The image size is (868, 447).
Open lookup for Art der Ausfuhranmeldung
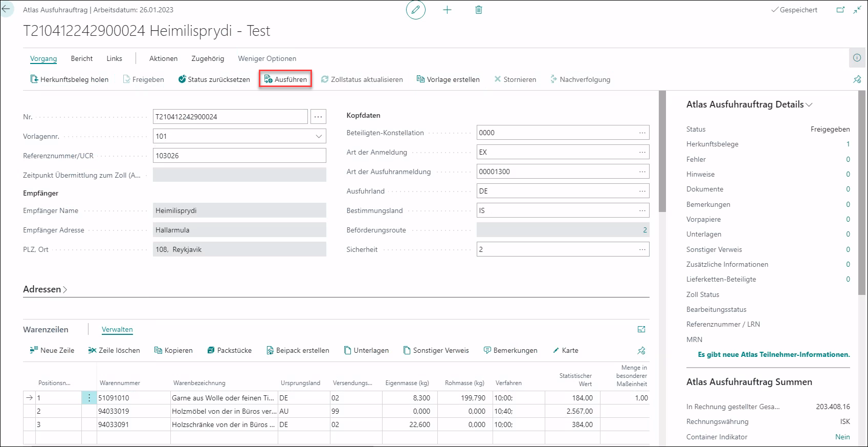(642, 172)
